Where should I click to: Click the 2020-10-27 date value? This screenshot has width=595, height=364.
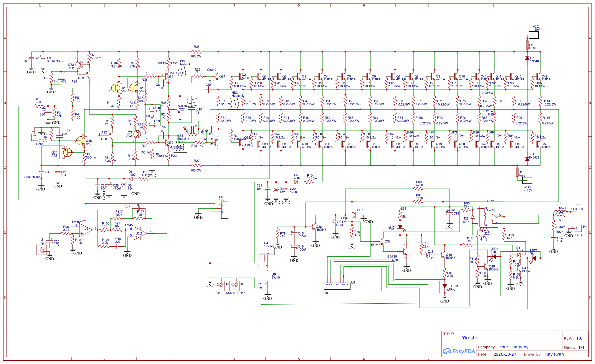pyautogui.click(x=504, y=354)
